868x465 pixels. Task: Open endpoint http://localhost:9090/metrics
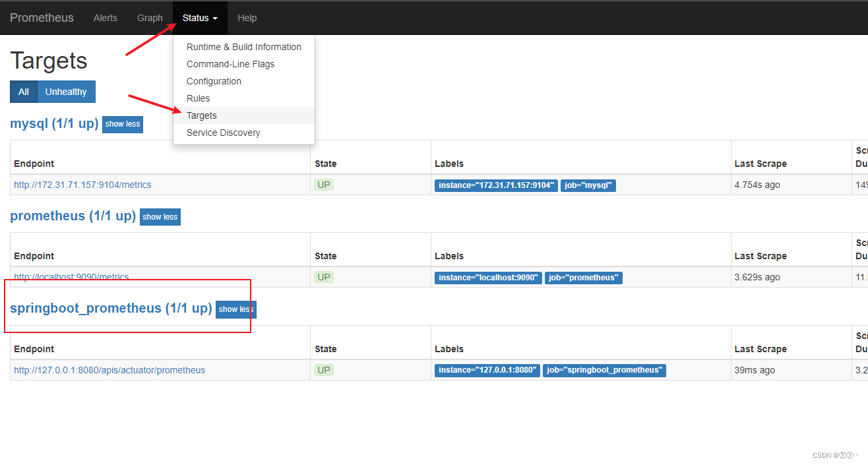point(71,277)
